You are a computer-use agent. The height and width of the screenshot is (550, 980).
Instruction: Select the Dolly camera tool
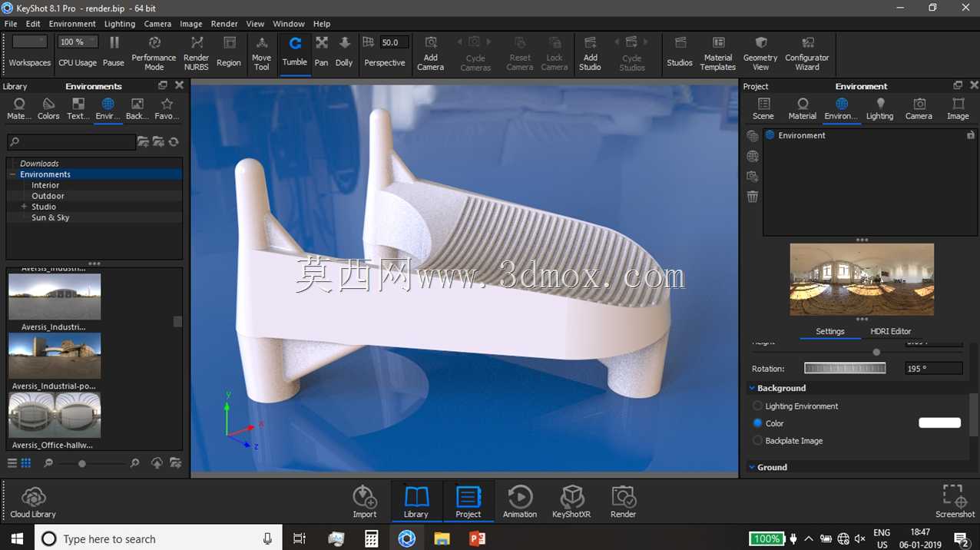[x=344, y=52]
